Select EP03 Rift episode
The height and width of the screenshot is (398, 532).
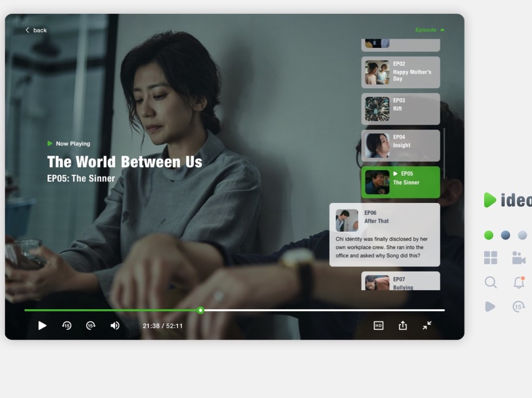(401, 109)
